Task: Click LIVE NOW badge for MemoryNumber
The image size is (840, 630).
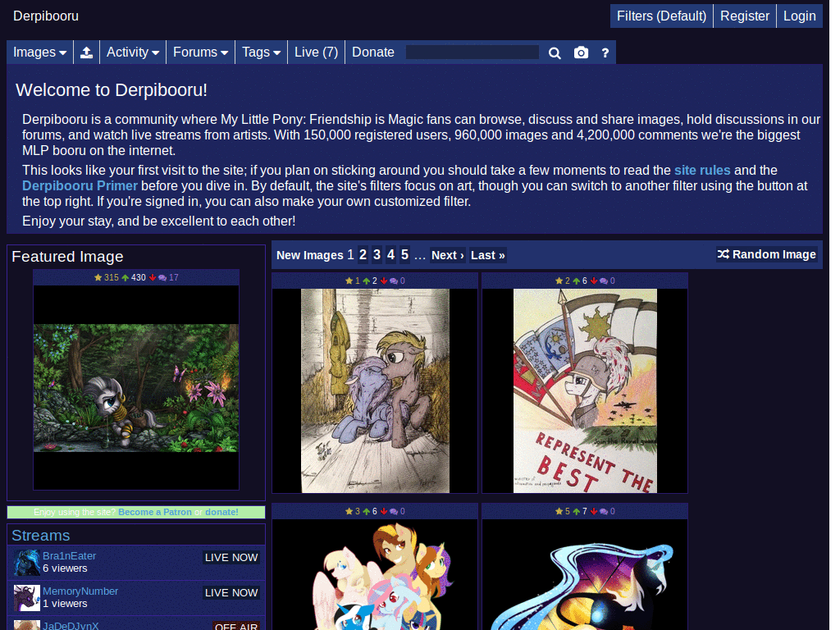Action: [x=231, y=593]
